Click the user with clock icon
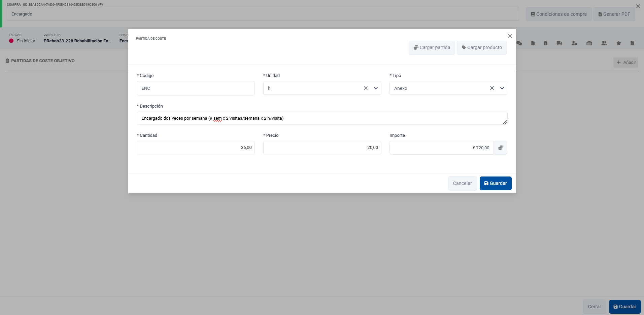The image size is (644, 315). [x=574, y=43]
